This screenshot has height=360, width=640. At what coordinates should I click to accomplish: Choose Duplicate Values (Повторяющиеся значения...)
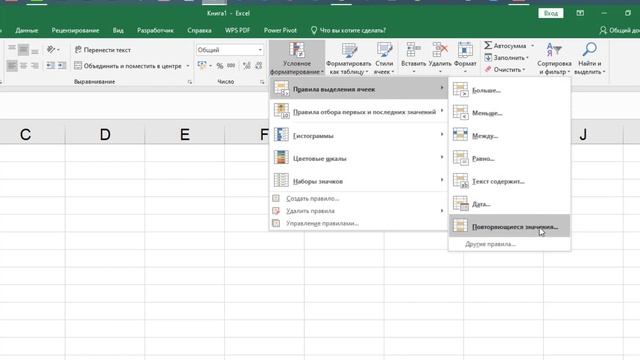(509, 226)
